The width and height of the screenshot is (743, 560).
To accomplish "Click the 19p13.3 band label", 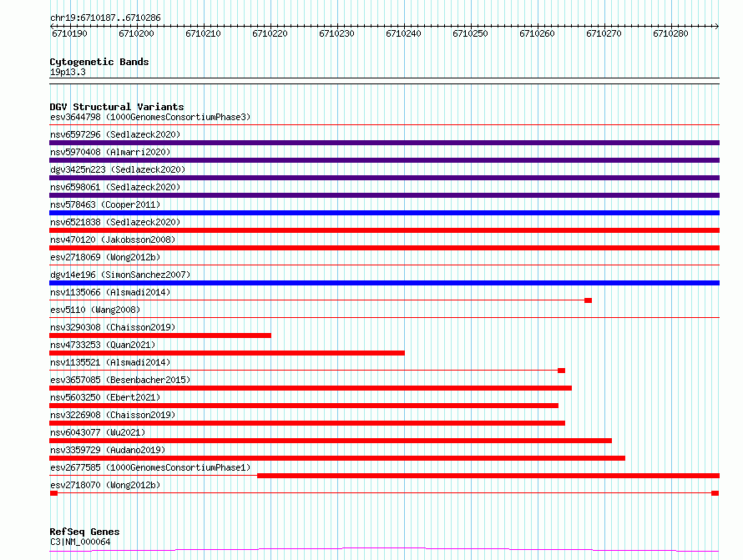I will (x=68, y=72).
